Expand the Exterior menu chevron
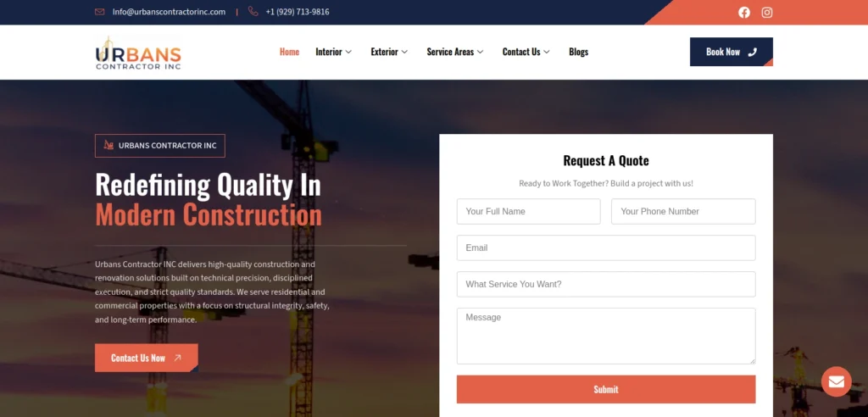 coord(404,52)
